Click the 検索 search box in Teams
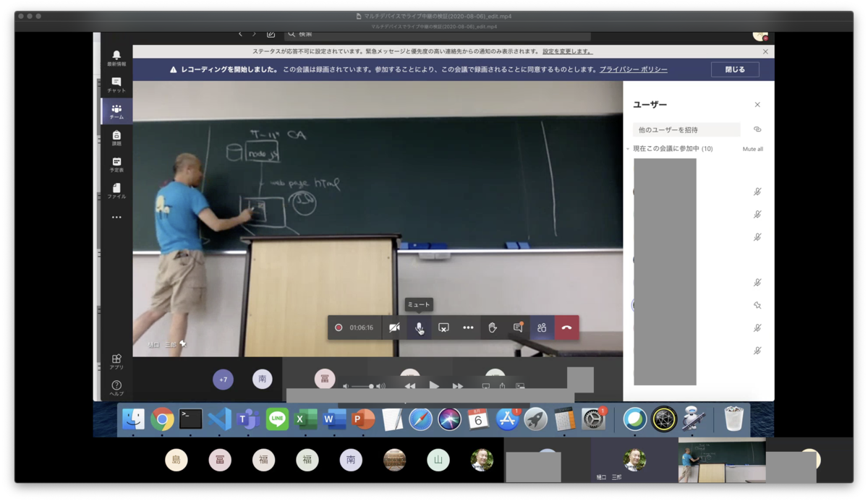Viewport: 868px width, 501px height. click(437, 34)
